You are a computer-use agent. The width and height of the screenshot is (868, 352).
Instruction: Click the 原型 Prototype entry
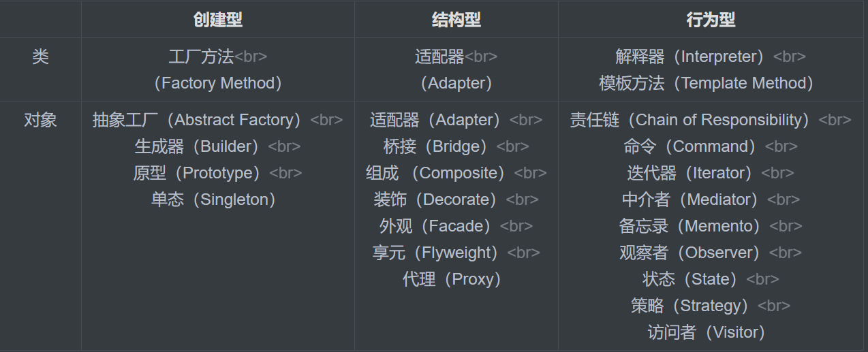click(x=198, y=173)
